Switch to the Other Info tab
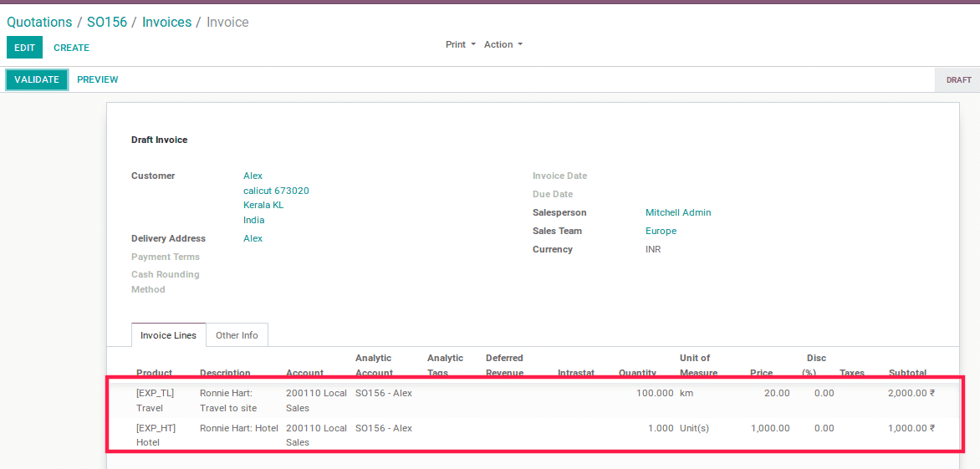This screenshot has height=469, width=980. [x=237, y=334]
